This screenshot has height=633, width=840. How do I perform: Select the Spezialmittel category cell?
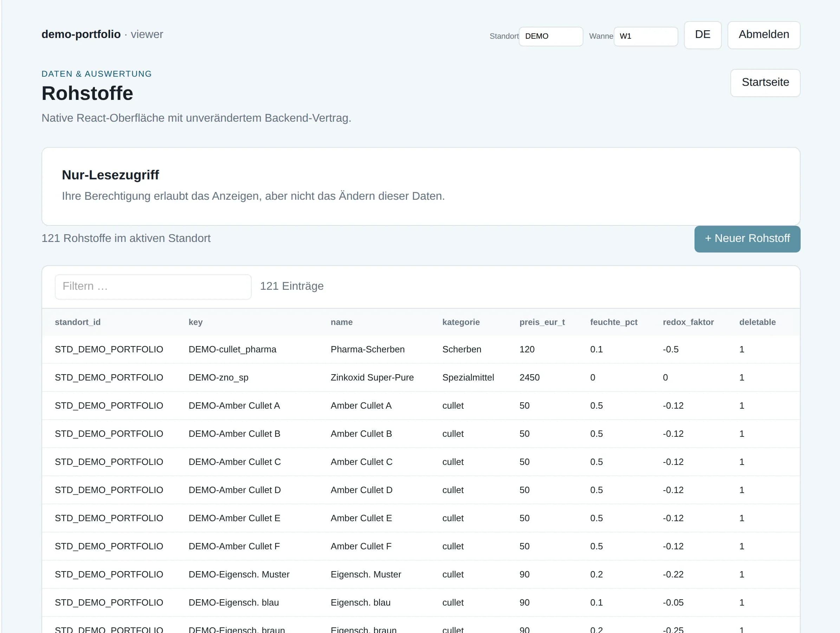pos(468,377)
